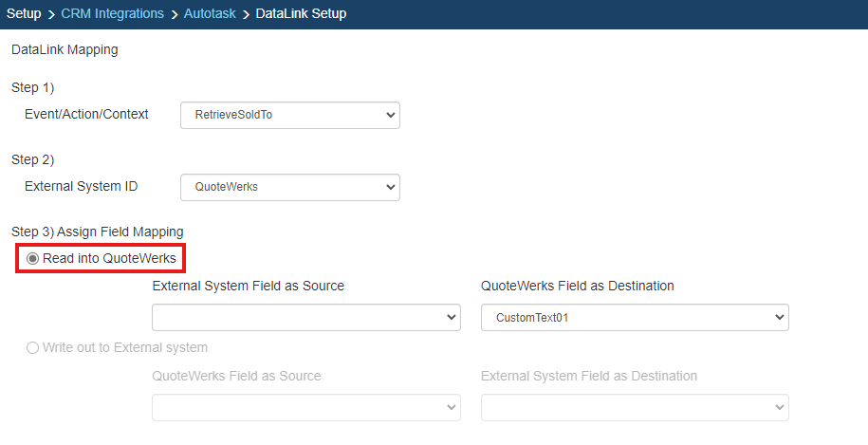Expand the CustomText01 destination field dropdown
Screen dimensions: 868x445
(635, 318)
